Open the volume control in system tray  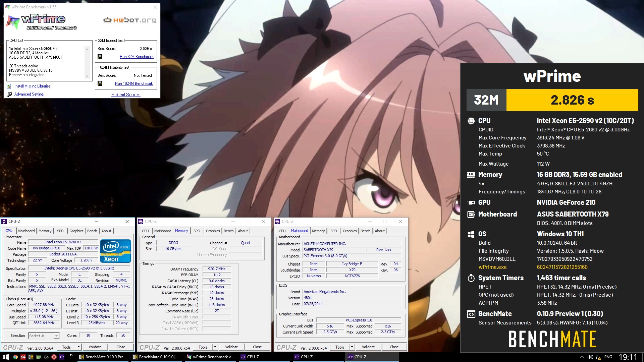pos(590,357)
